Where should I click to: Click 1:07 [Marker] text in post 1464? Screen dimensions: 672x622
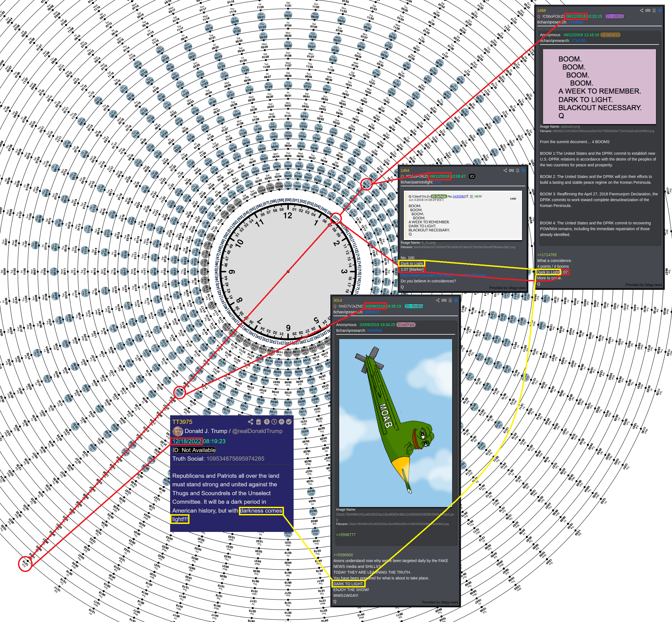[x=412, y=269]
